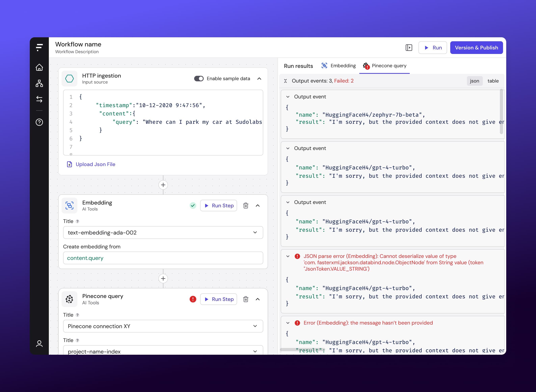Click the trash icon on the Pinecone query step
Viewport: 536px width, 392px height.
(x=246, y=299)
